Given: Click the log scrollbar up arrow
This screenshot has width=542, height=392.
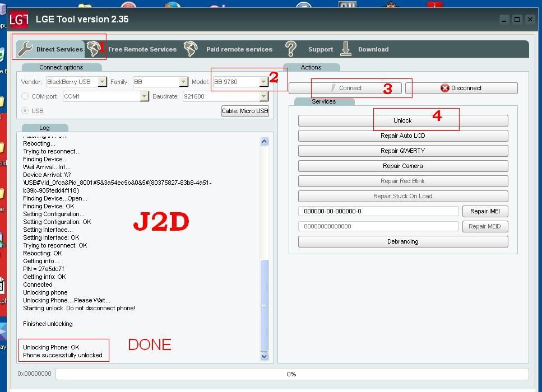Looking at the screenshot, I should (264, 141).
